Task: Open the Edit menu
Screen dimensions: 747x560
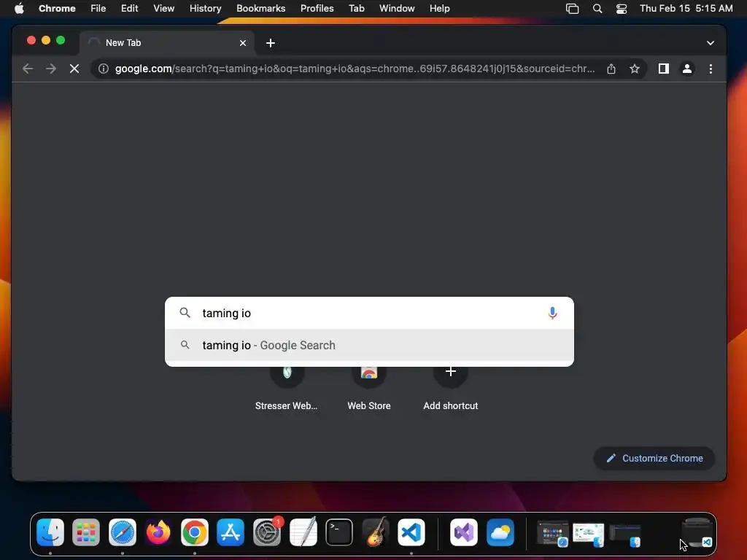Action: point(129,8)
